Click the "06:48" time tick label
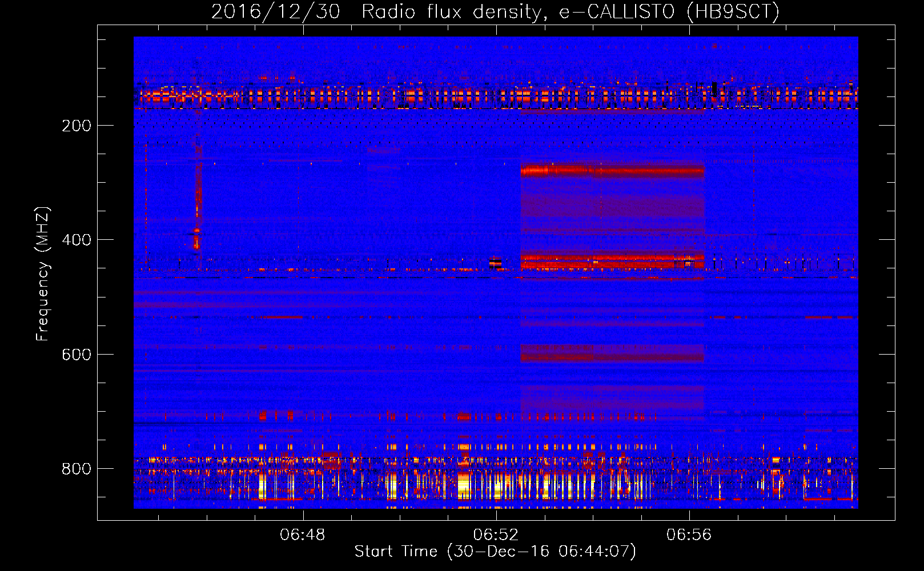Image resolution: width=924 pixels, height=571 pixels. pos(303,535)
